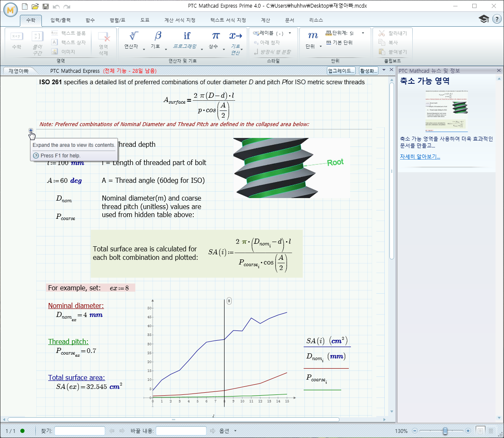504x438 pixels.
Task: Switch to the 수학 ribbon tab
Action: (31, 20)
